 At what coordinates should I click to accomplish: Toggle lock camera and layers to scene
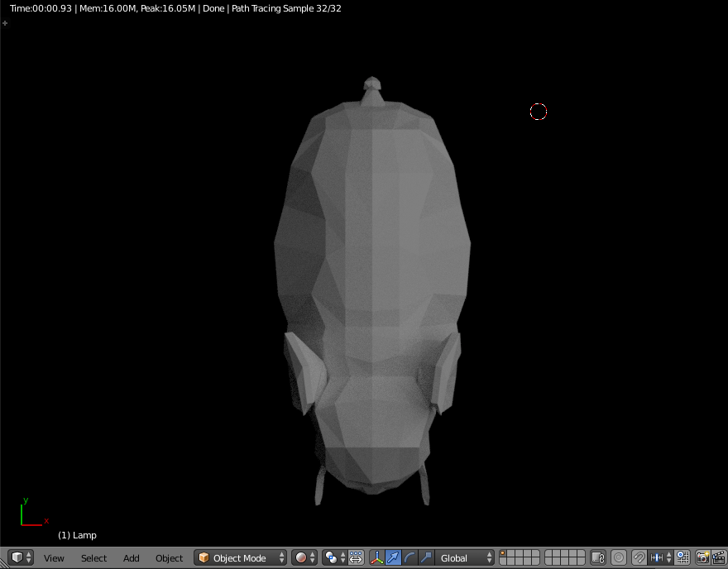(598, 557)
